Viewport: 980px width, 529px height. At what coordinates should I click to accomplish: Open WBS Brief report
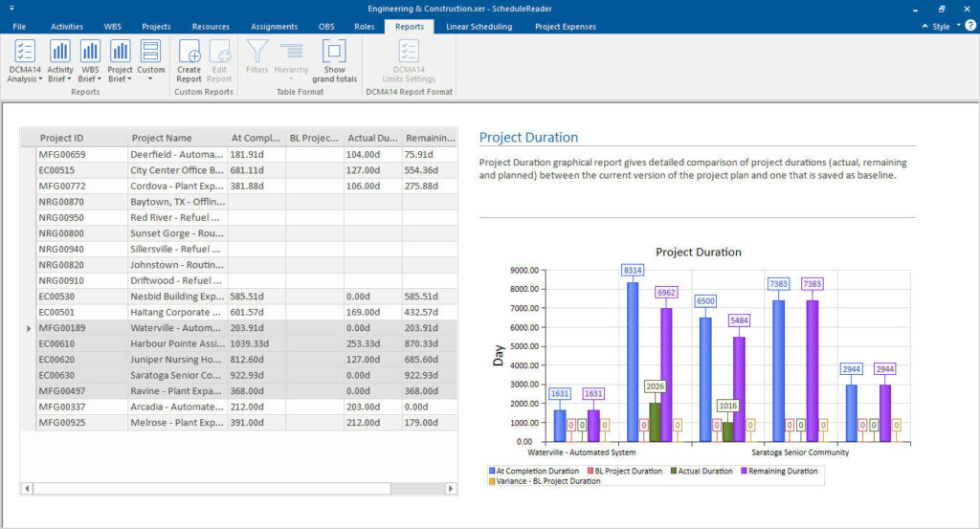click(x=90, y=60)
